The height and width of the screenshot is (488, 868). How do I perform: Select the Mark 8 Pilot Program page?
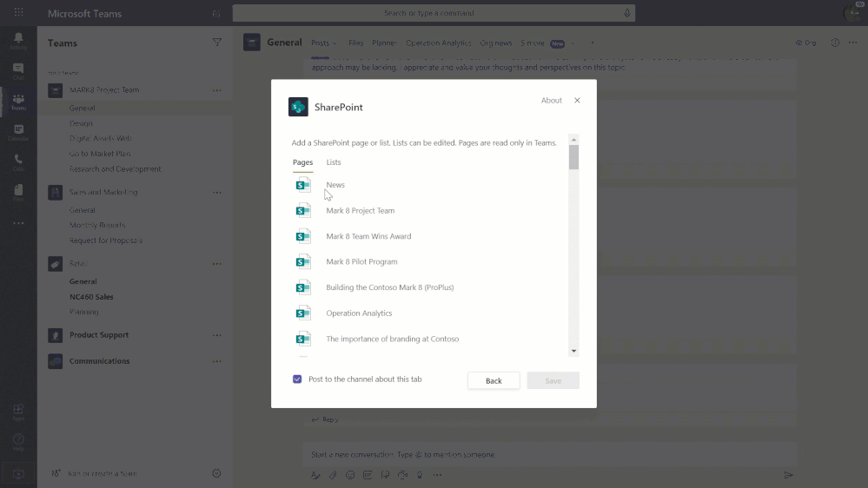pyautogui.click(x=361, y=261)
